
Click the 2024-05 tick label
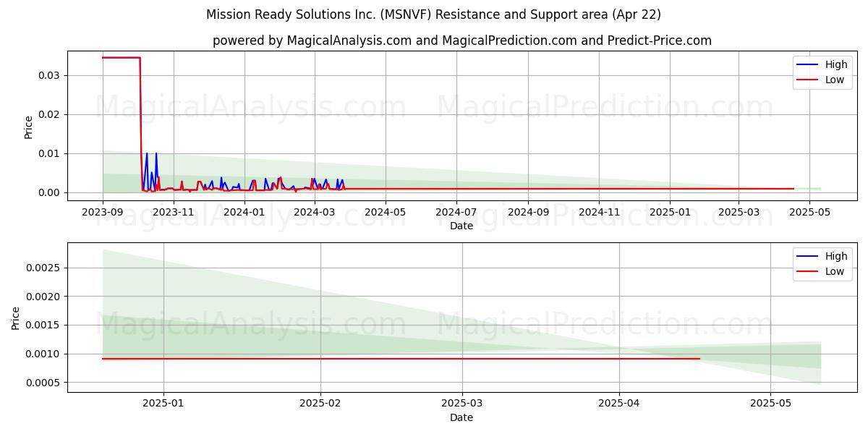pyautogui.click(x=386, y=212)
